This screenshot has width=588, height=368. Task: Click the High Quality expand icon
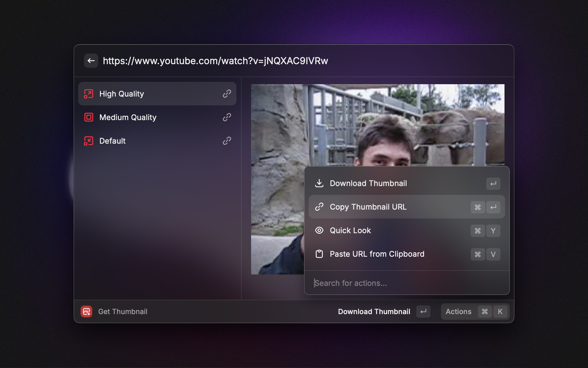pos(88,94)
